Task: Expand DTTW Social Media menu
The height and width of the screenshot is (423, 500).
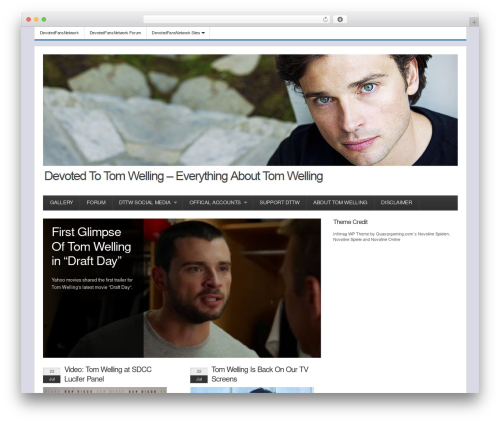Action: click(x=148, y=203)
